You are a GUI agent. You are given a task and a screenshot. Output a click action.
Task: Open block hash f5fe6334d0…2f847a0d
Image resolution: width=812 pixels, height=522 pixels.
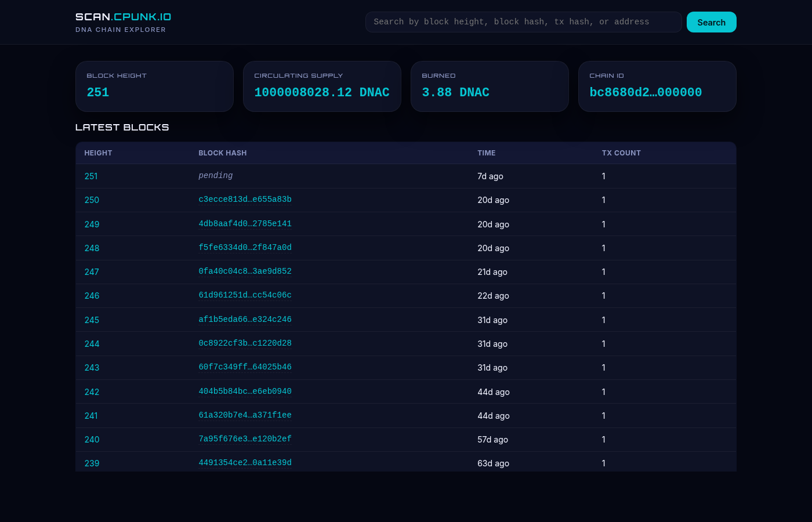coord(245,248)
